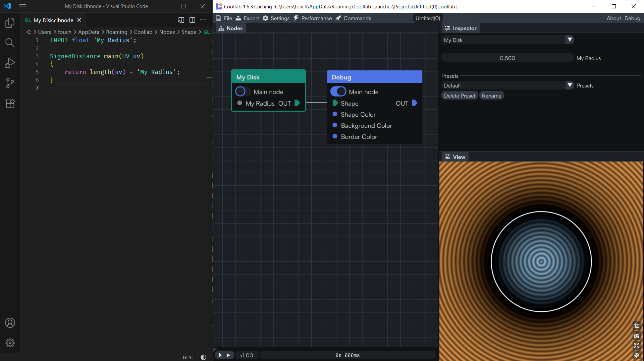
Task: Open the Run and Debug view
Action: 10,63
